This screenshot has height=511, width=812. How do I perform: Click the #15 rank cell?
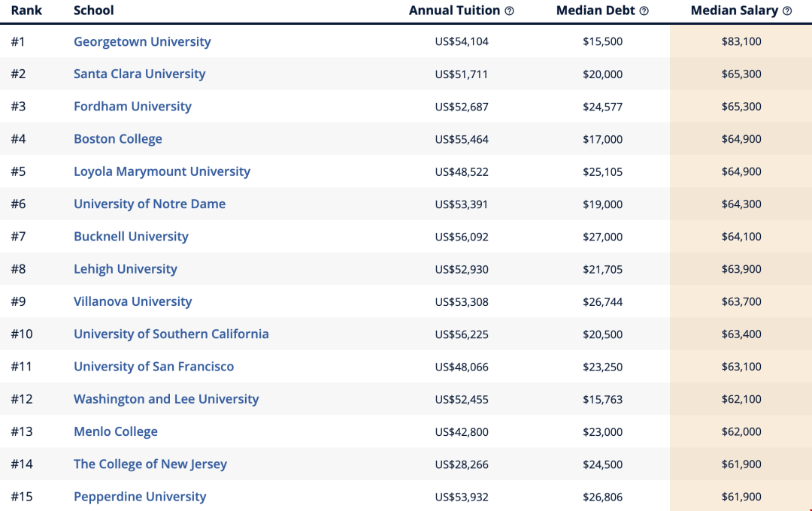[x=22, y=497]
